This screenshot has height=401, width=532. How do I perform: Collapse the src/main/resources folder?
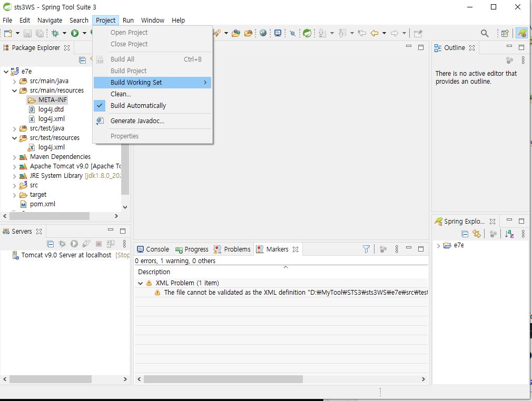(14, 91)
